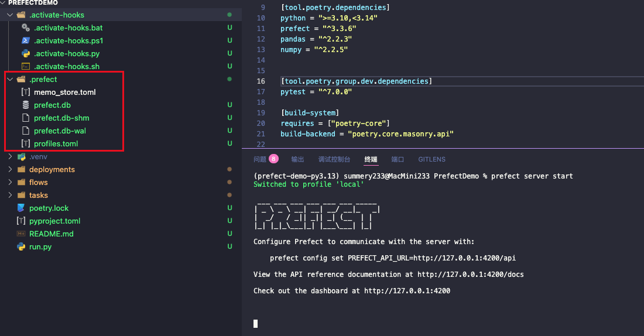
Task: Click the Python icon of .activate-hooks.py
Action: [x=25, y=53]
